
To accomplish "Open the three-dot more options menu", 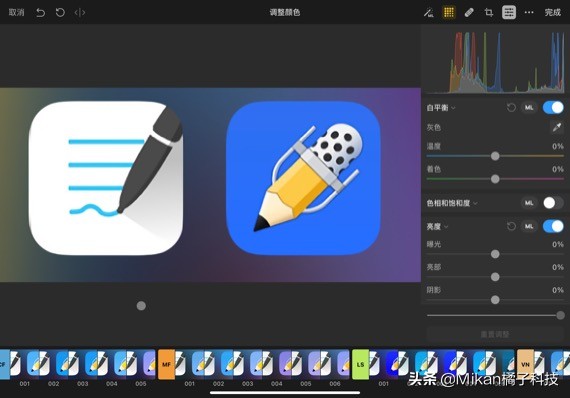I will 529,13.
